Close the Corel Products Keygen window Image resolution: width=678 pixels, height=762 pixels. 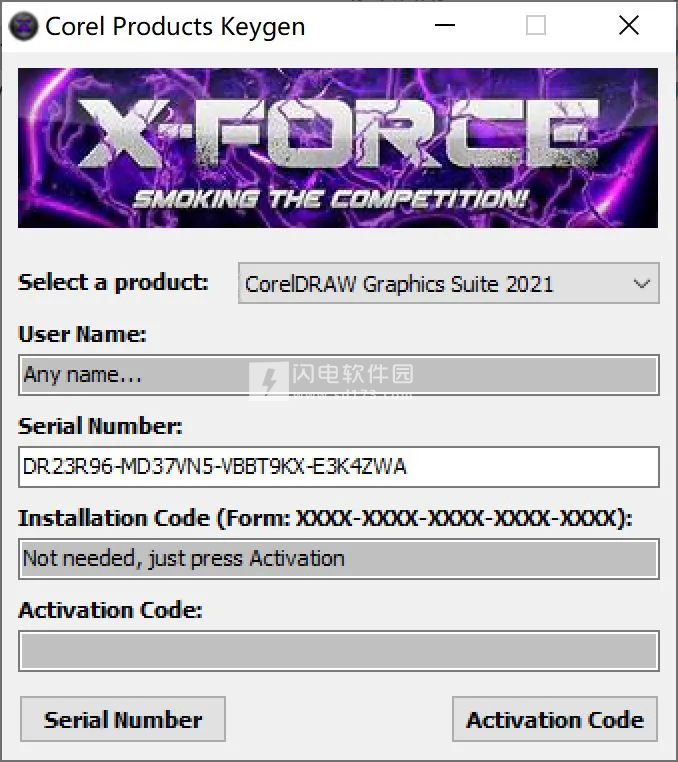coord(628,25)
